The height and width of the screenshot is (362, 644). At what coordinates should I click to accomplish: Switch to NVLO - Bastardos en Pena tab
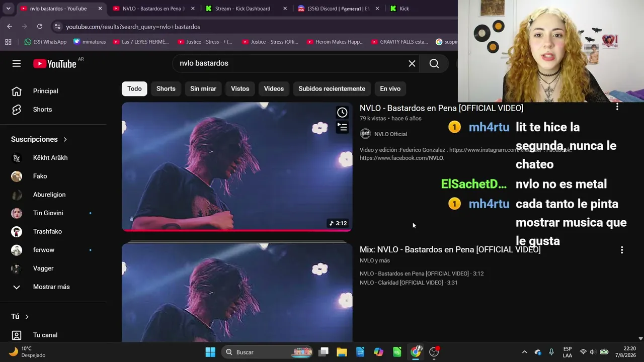[154, 9]
